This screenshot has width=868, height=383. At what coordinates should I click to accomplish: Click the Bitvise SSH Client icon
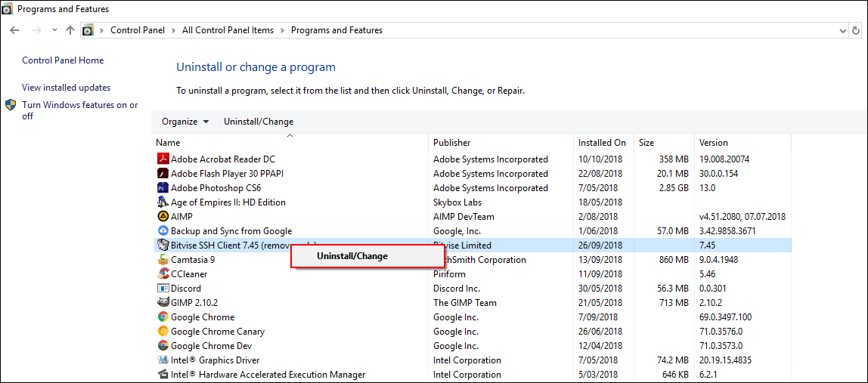[x=163, y=246]
